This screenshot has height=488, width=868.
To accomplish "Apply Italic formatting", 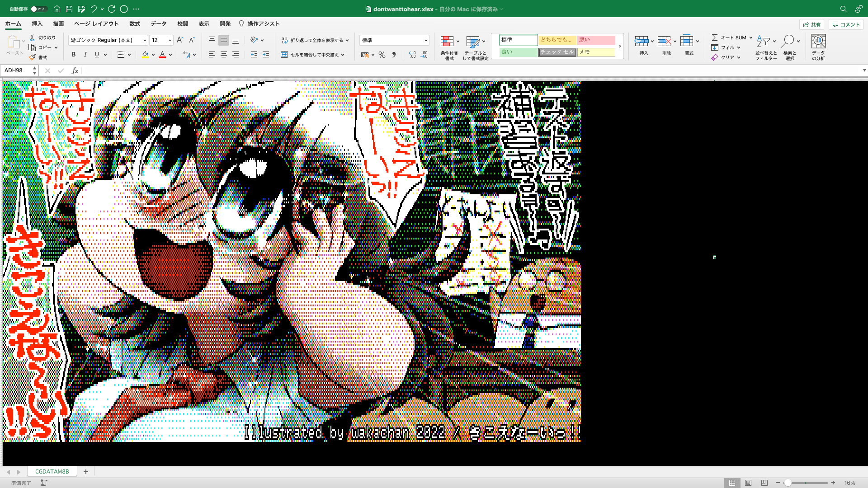I will [x=85, y=55].
